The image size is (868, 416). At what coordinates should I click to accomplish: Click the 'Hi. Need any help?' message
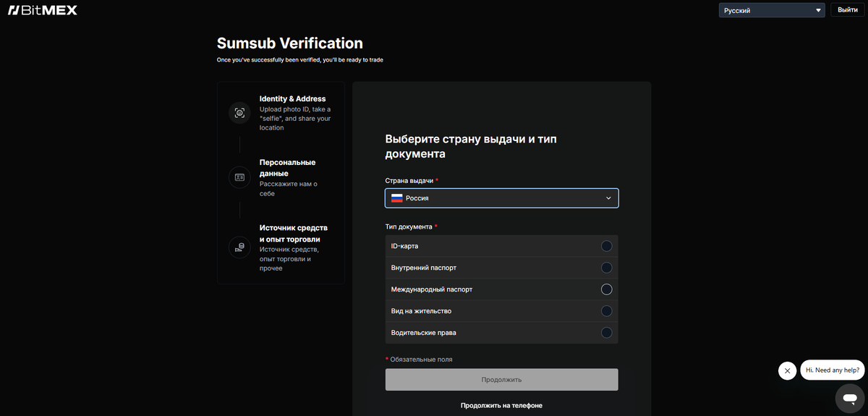click(833, 370)
